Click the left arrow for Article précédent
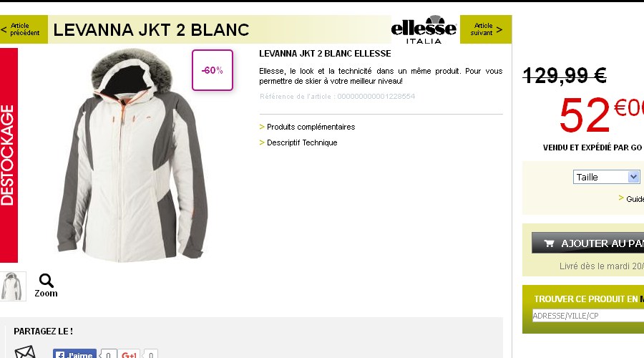This screenshot has width=644, height=358. [4, 29]
